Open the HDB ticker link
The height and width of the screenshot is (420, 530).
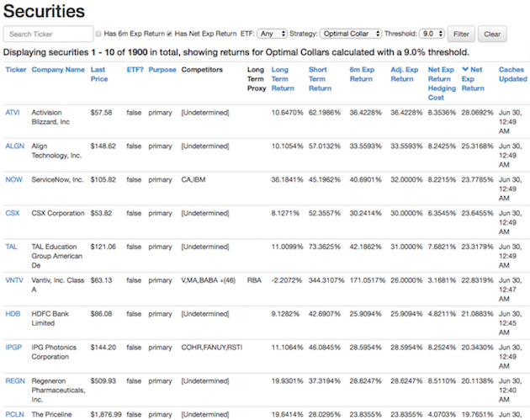click(13, 314)
